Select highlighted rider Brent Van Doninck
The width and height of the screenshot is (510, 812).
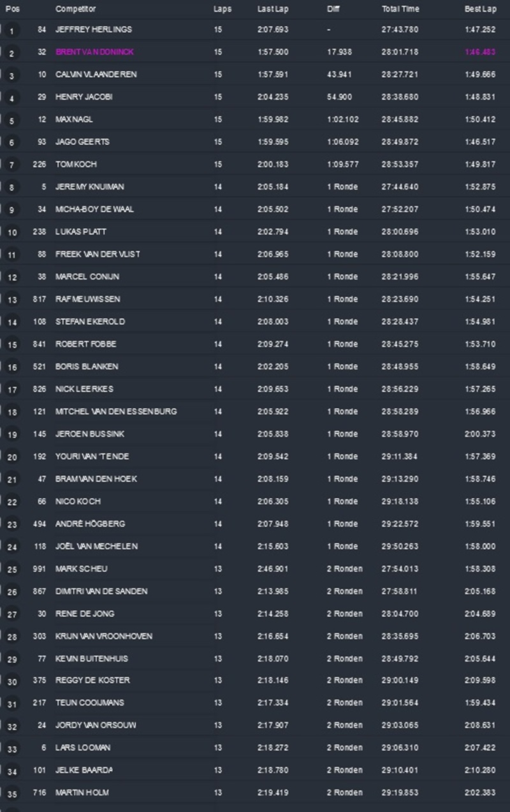(x=95, y=52)
